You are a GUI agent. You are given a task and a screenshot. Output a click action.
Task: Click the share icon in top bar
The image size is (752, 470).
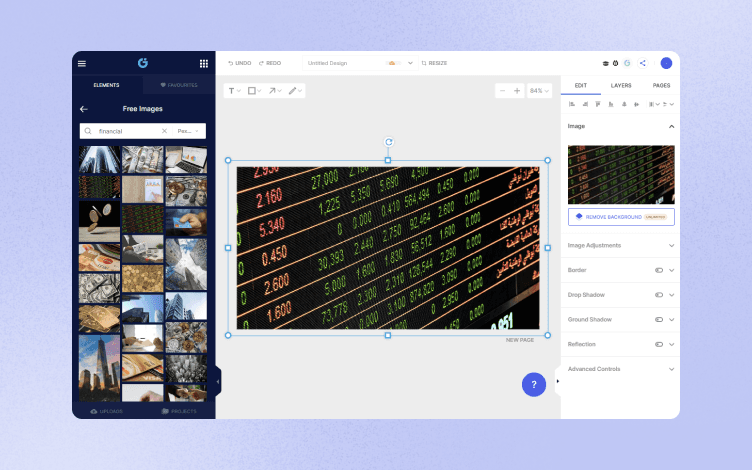pyautogui.click(x=643, y=63)
